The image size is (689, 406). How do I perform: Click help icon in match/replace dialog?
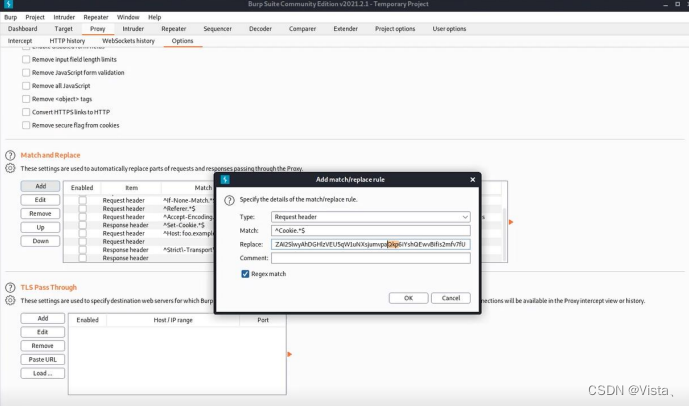pyautogui.click(x=229, y=200)
